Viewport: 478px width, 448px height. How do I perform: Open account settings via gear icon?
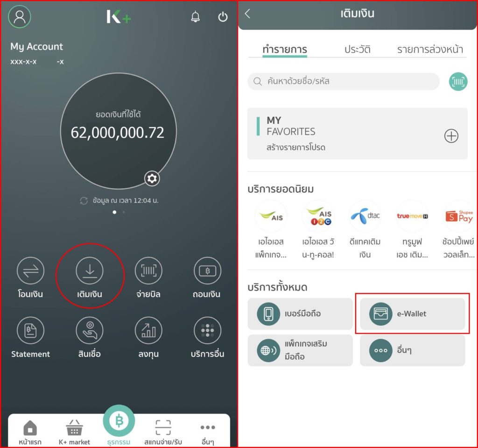[x=152, y=179]
